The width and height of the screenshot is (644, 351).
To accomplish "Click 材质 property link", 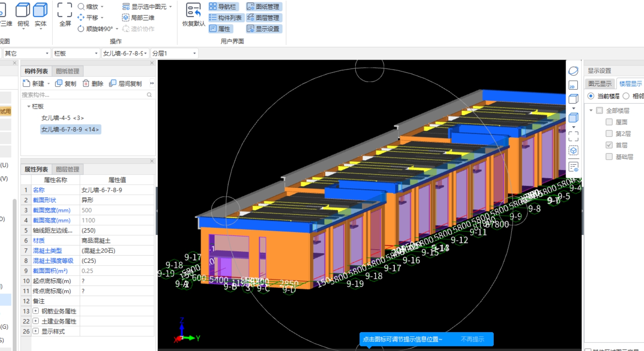I will point(39,241).
